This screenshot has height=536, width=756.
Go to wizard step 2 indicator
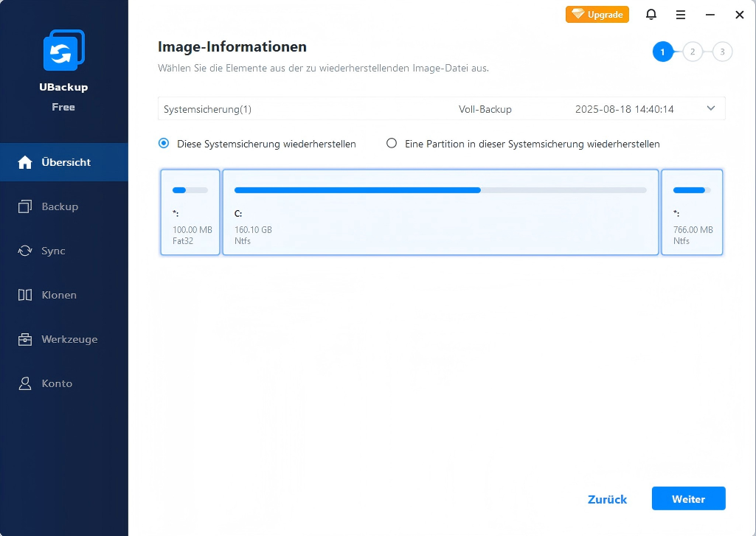[692, 52]
